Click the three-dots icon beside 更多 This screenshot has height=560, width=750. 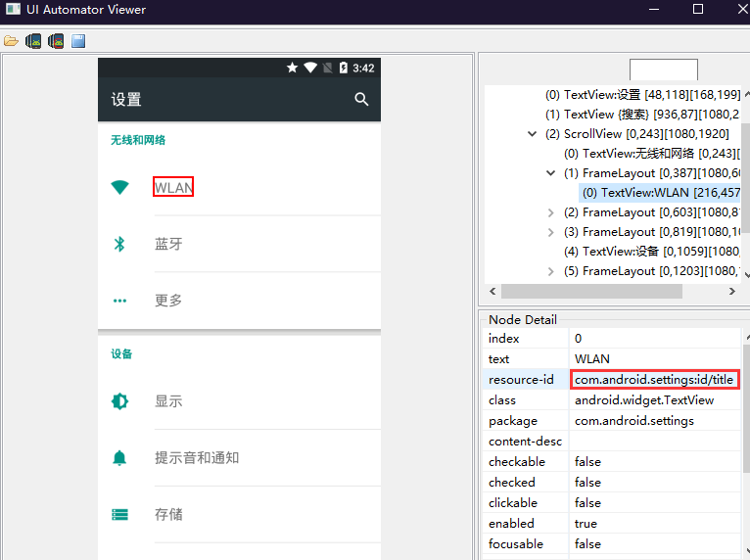[119, 301]
